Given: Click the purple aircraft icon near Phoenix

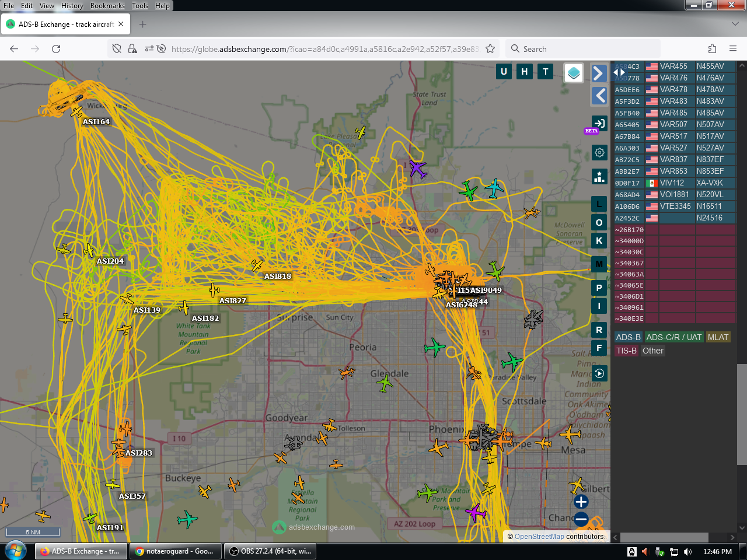Looking at the screenshot, I should click(476, 513).
